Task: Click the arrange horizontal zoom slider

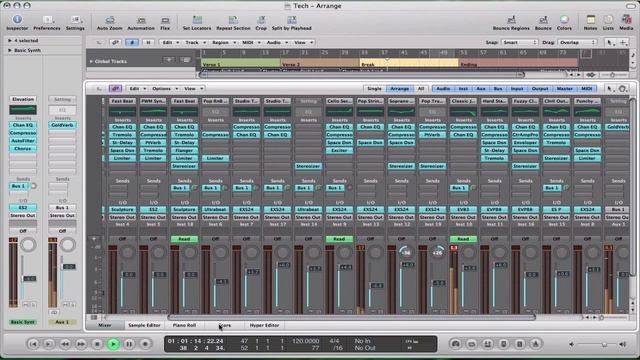Action: [612, 75]
